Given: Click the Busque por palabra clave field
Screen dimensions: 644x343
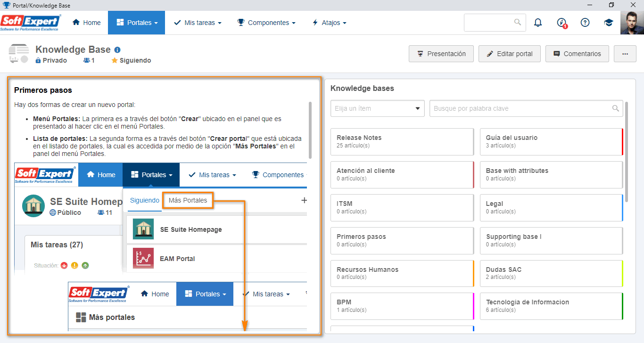Looking at the screenshot, I should (x=526, y=108).
